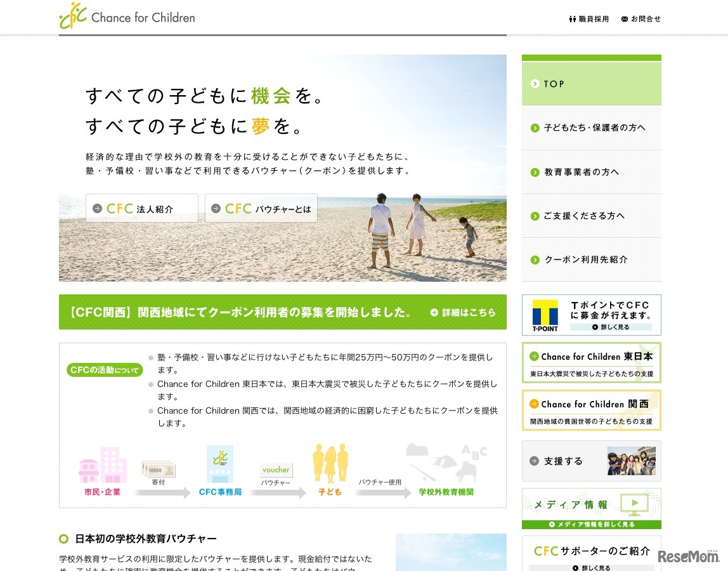Click the people icon beside 職員採用

point(573,19)
